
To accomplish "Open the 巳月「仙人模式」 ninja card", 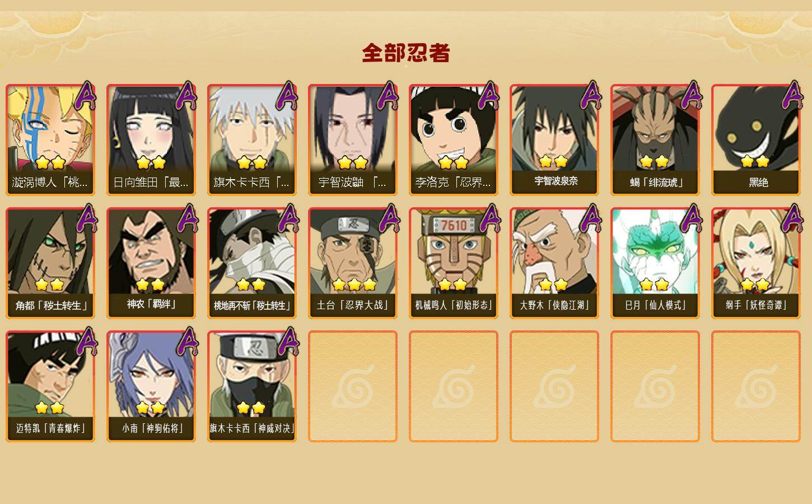I will [x=655, y=263].
